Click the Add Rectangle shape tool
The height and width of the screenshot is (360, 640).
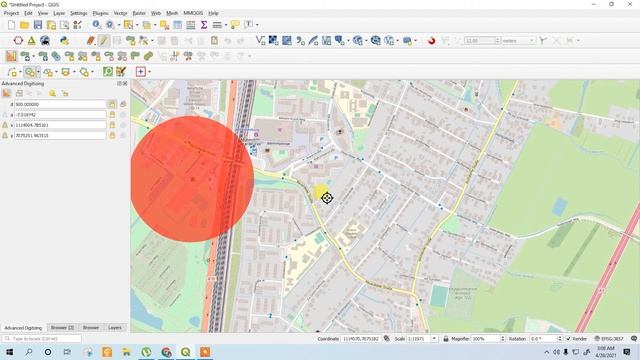65,72
